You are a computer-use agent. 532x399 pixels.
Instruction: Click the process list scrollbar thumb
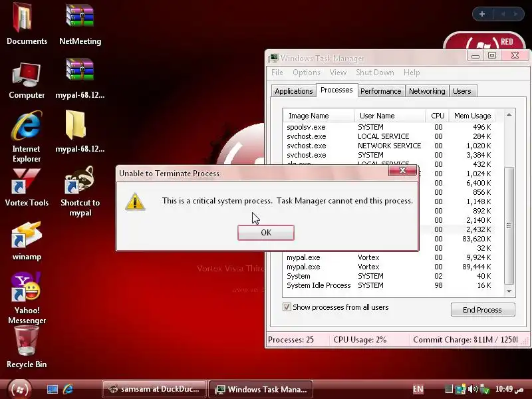coord(509,225)
